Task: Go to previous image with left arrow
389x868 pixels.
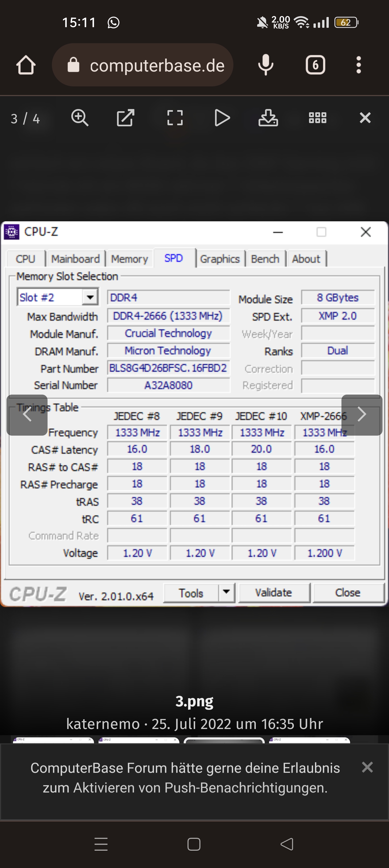Action: pyautogui.click(x=27, y=415)
